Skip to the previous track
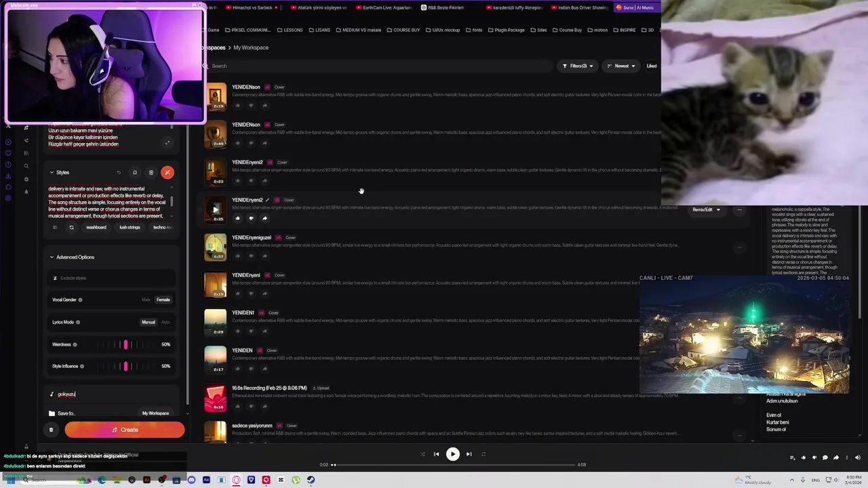 pos(437,454)
